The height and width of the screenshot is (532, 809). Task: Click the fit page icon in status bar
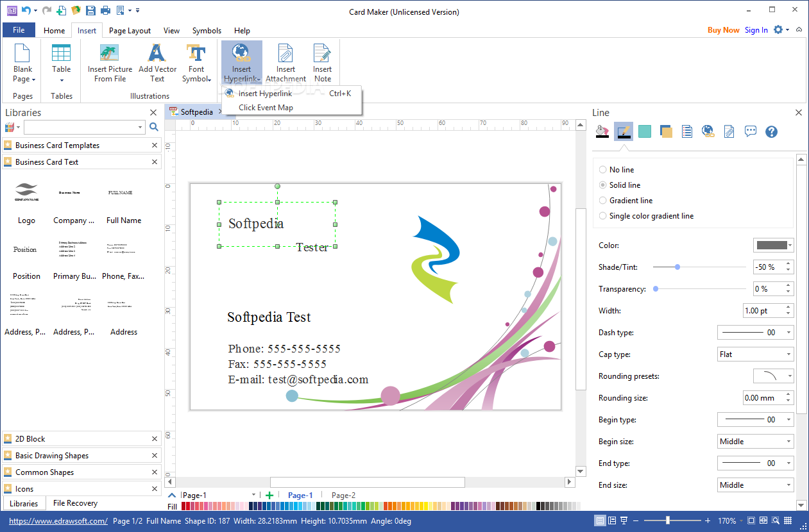[x=751, y=520]
